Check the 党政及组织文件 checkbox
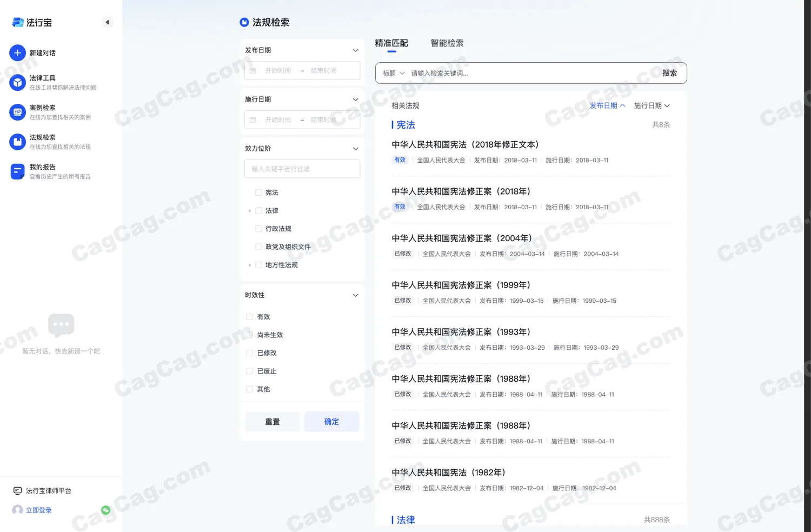 point(258,247)
